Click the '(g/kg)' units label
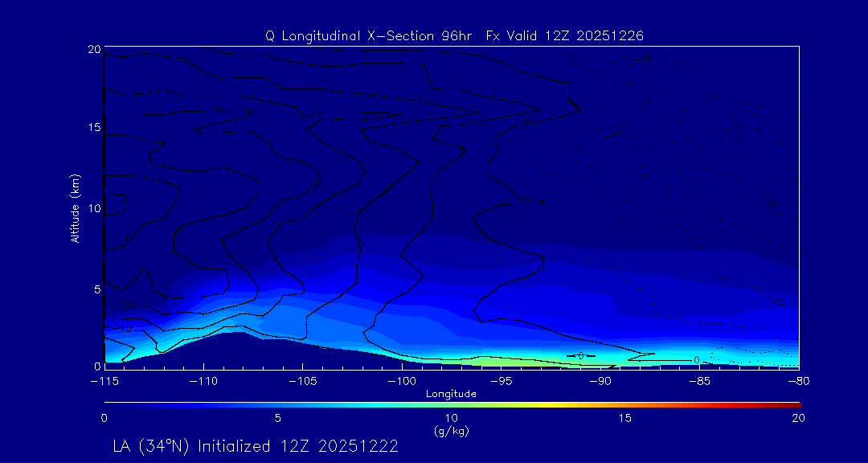Image resolution: width=868 pixels, height=463 pixels. tap(451, 432)
